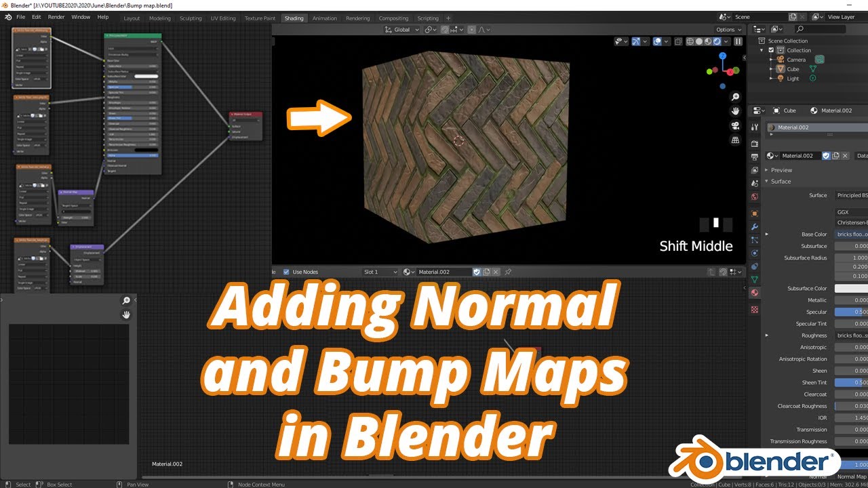Screen dimensions: 868x488
Task: Open the Render properties tab icon
Action: click(x=755, y=144)
